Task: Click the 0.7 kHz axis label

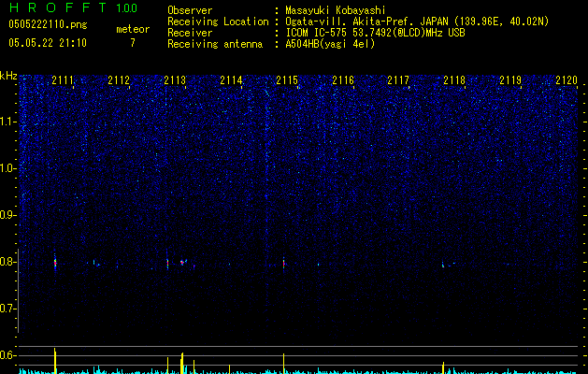Action: pos(7,309)
